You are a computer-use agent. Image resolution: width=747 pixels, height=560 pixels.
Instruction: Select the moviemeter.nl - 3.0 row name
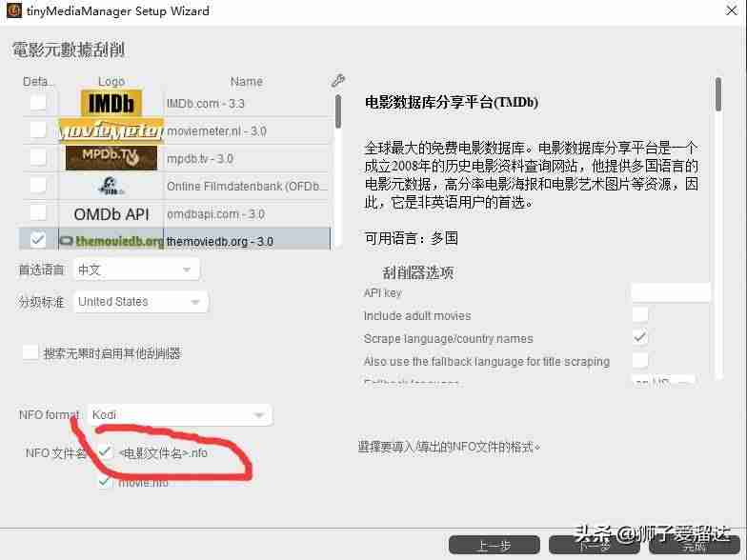(216, 131)
